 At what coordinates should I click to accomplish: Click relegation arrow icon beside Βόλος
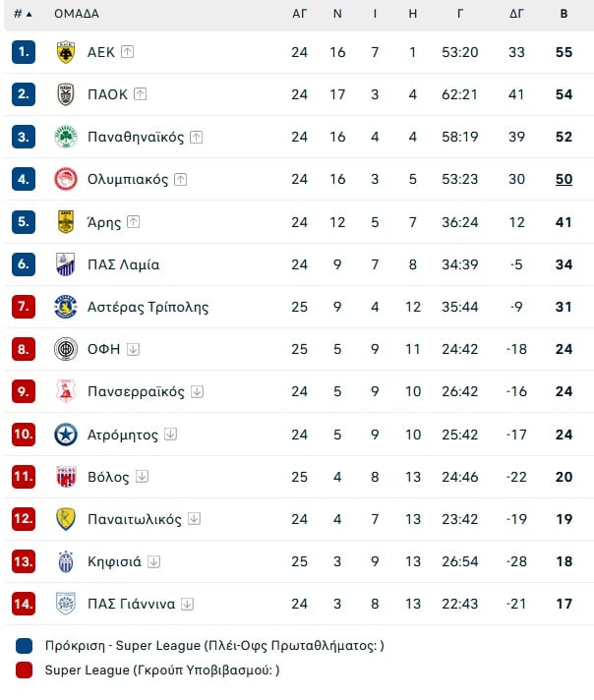[x=142, y=477]
